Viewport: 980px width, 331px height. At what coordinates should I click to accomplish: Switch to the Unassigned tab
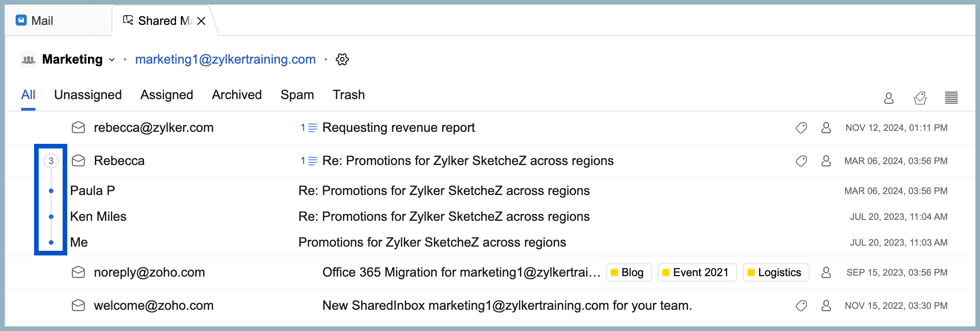click(88, 95)
